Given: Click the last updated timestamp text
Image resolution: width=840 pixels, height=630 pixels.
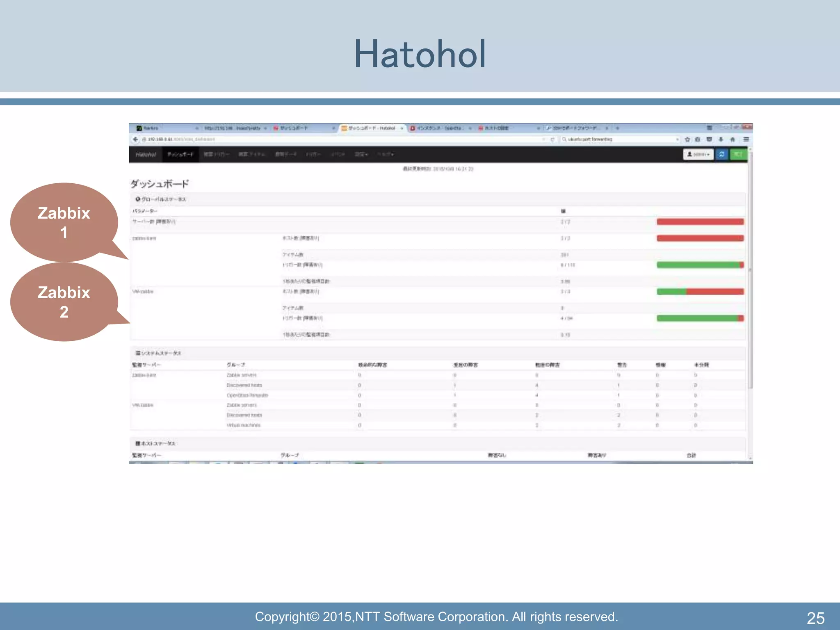Looking at the screenshot, I should point(438,169).
